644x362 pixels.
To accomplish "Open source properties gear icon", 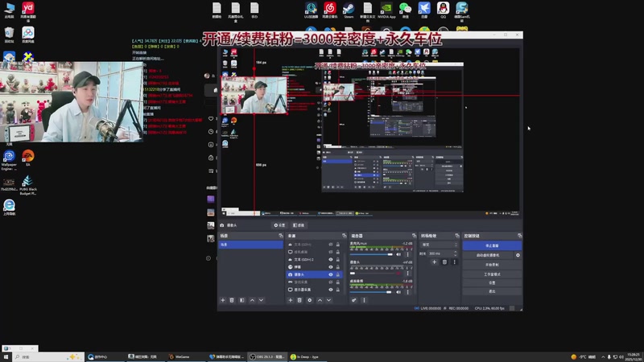I will coord(310,300).
